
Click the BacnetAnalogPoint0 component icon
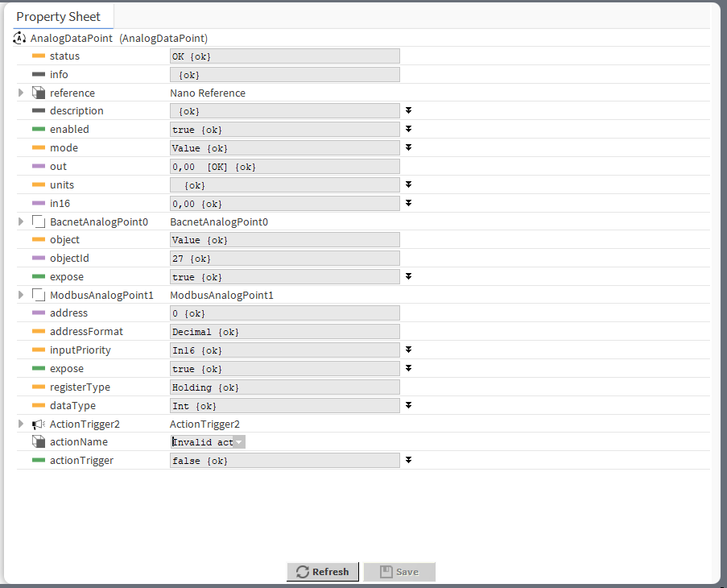pos(38,222)
